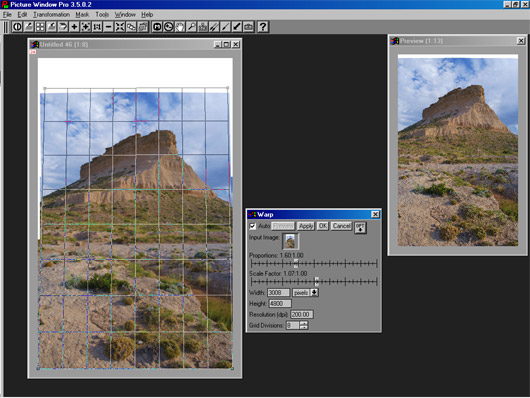Screen dimensions: 530x398
Task: Click the stacked windows toolbar icon
Action: (143, 27)
